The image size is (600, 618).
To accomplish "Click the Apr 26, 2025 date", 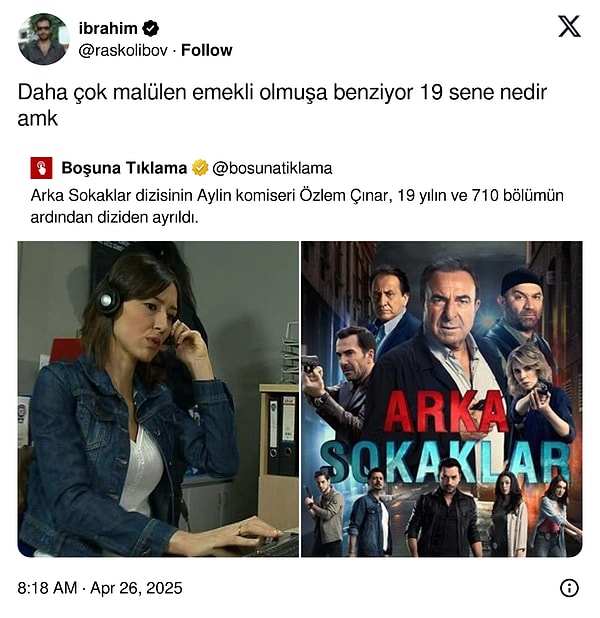I will pos(136,588).
